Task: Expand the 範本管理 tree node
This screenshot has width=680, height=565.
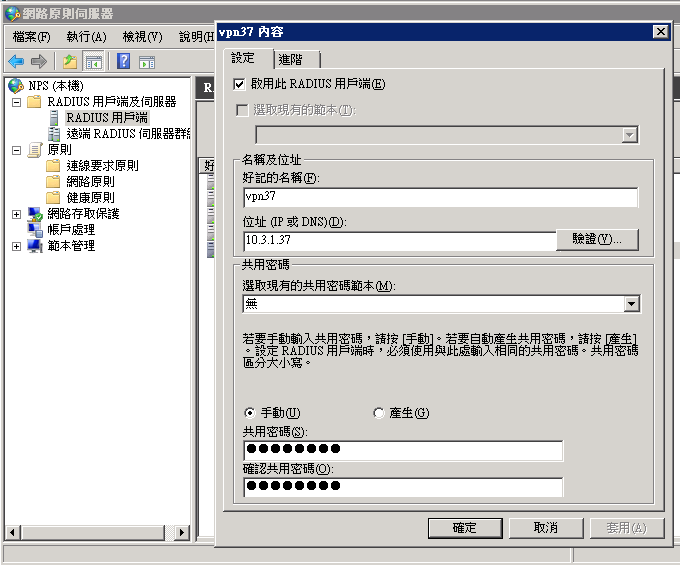Action: point(16,246)
